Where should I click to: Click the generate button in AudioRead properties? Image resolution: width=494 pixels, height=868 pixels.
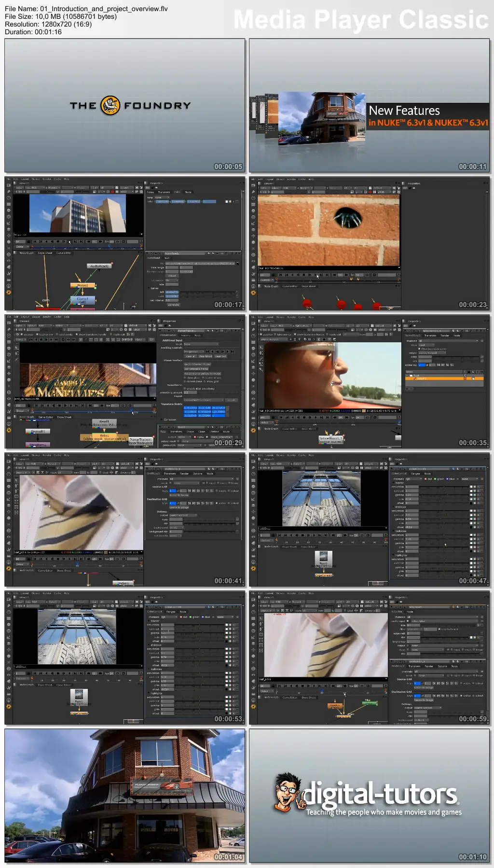coord(173,305)
